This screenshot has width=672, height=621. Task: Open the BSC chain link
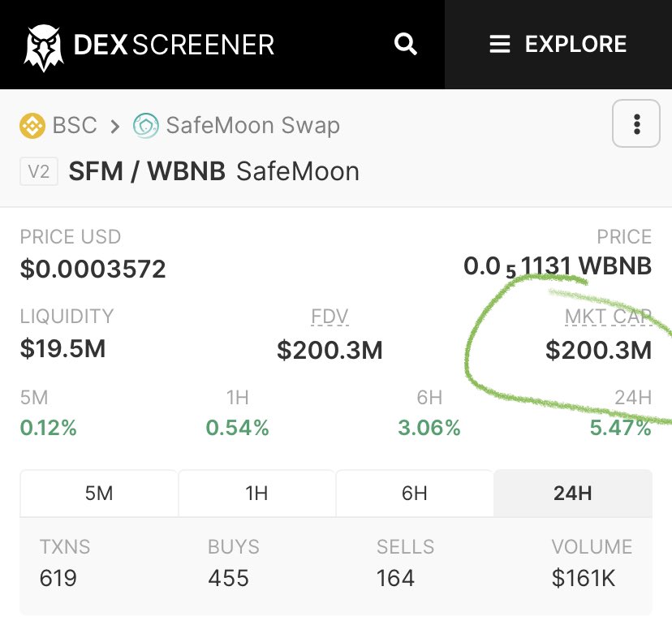pos(75,126)
